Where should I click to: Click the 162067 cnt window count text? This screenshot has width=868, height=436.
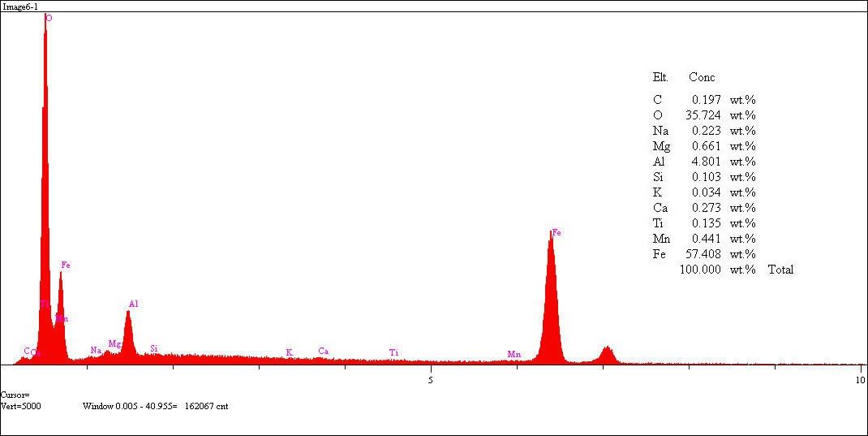(206, 406)
